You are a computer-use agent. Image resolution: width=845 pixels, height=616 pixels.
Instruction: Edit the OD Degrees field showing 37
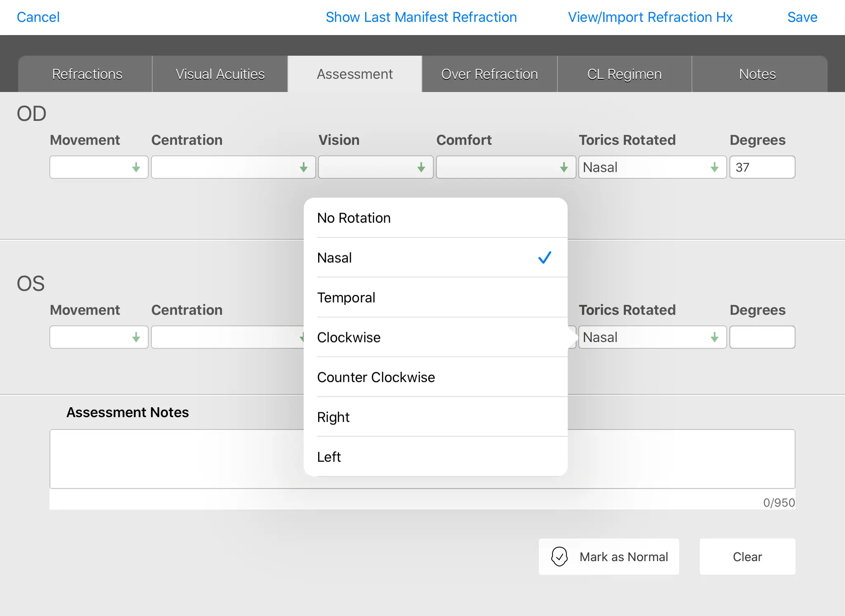tap(762, 167)
